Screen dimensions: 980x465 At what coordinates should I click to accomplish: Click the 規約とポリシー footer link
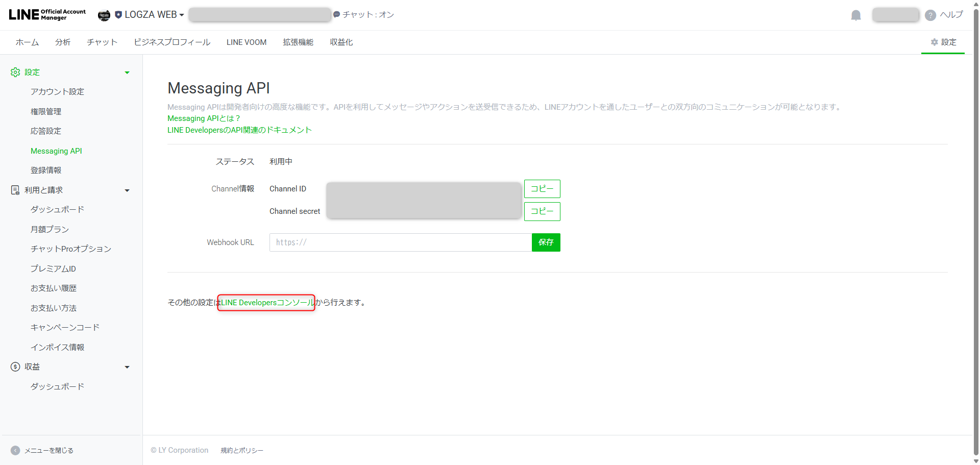click(x=241, y=450)
